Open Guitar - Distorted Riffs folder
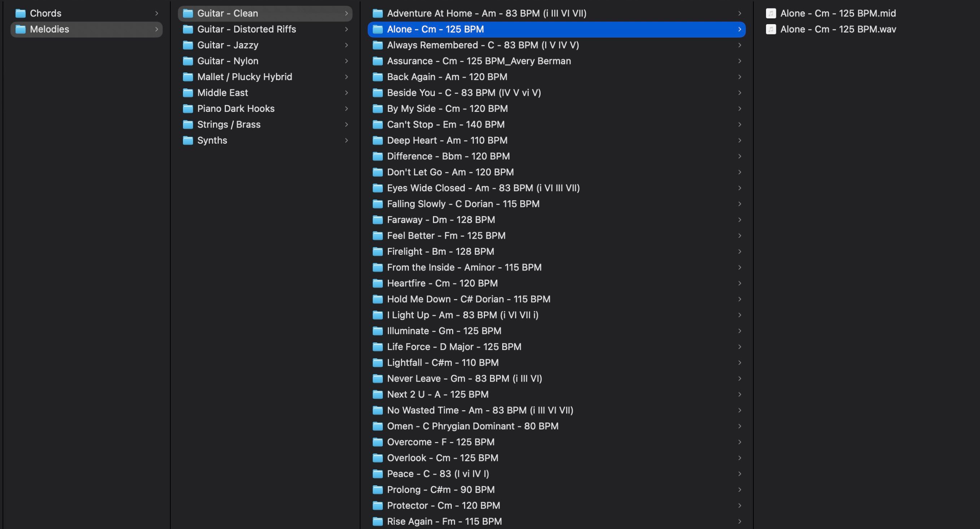The image size is (980, 529). 246,29
